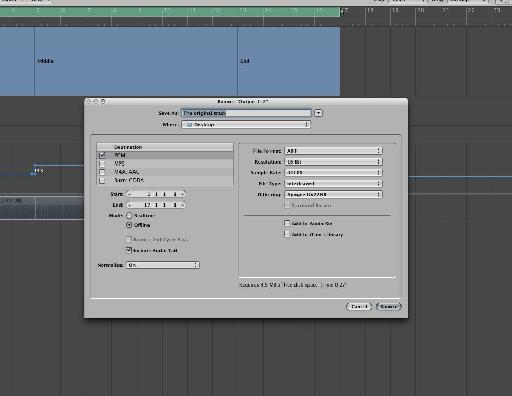Select the Middle marker in the arrange window
This screenshot has height=396, width=512.
coord(136,61)
